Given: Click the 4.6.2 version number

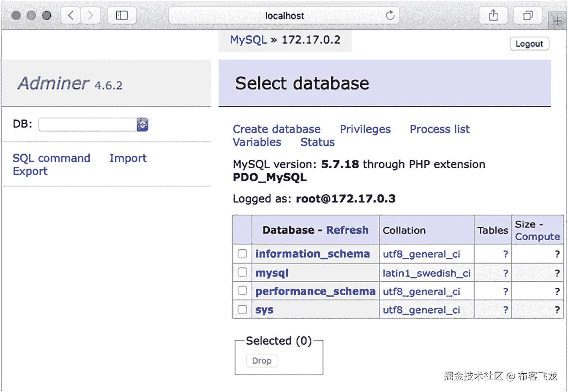Looking at the screenshot, I should click(108, 85).
